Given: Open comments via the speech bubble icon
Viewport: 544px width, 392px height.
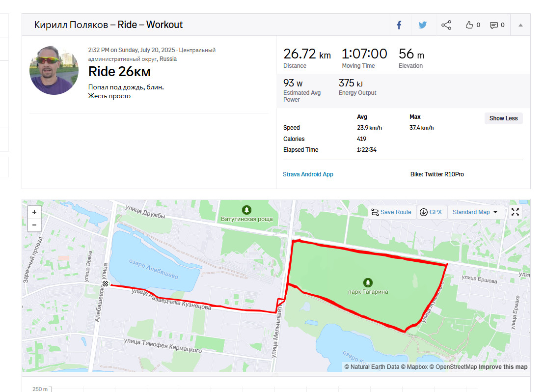Looking at the screenshot, I should click(x=497, y=25).
